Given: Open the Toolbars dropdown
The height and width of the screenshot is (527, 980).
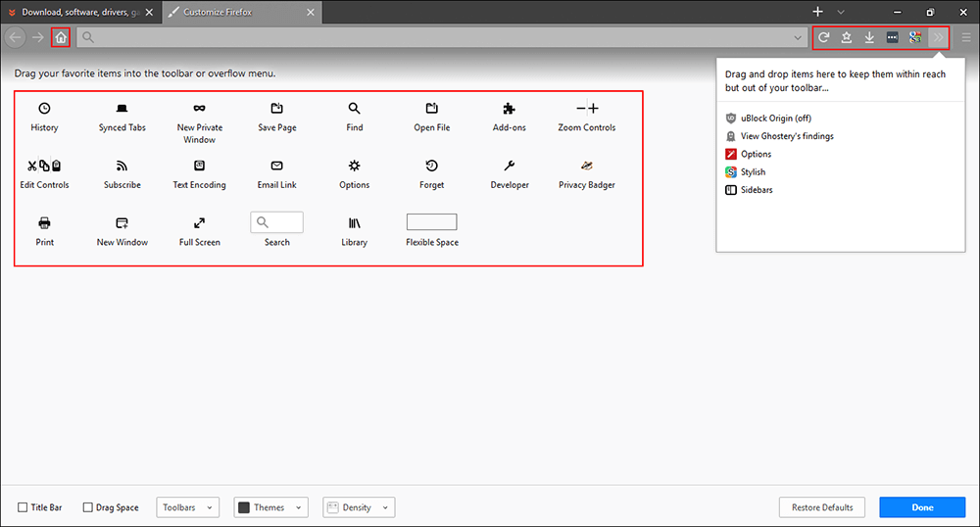Looking at the screenshot, I should 187,507.
